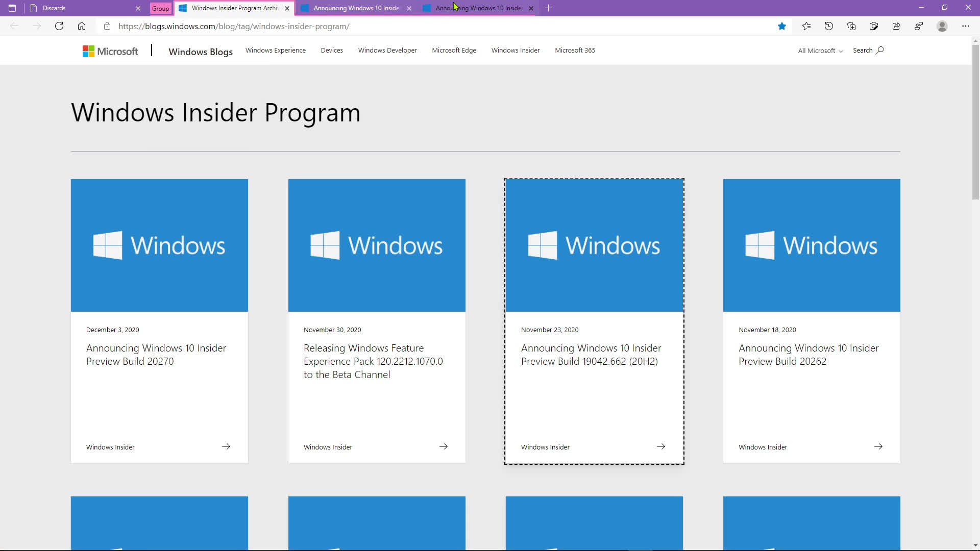Switch to the Discards tab
980x551 pixels.
coord(82,8)
